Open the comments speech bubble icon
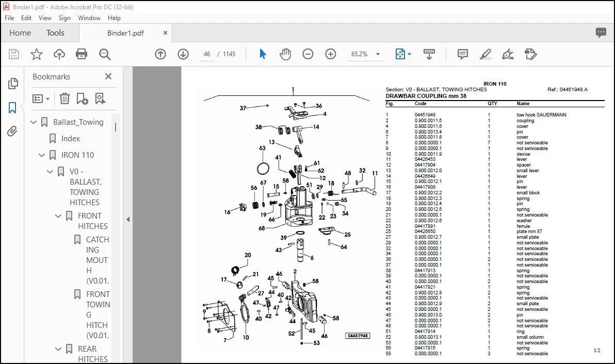 601,32
